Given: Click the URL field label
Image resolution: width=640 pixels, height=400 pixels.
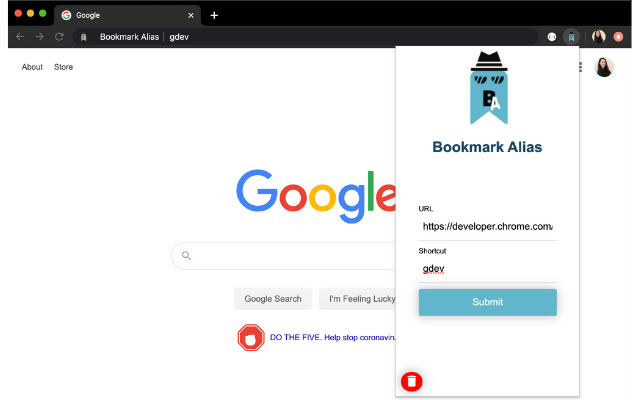Looking at the screenshot, I should pos(426,209).
